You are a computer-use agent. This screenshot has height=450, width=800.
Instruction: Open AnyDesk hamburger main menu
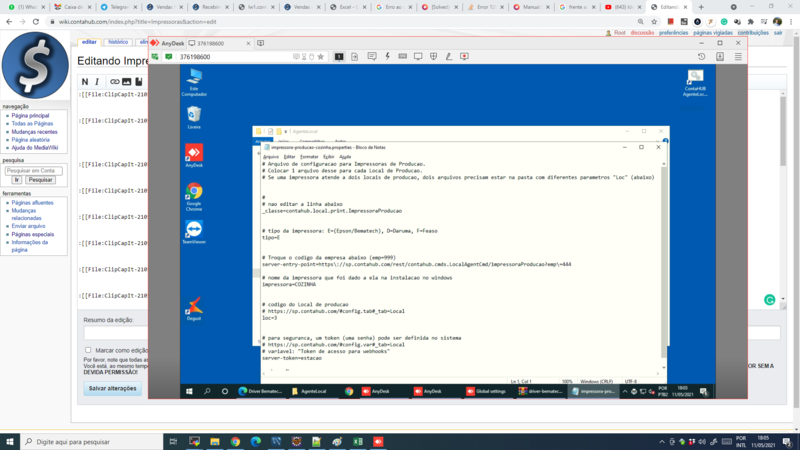[738, 57]
